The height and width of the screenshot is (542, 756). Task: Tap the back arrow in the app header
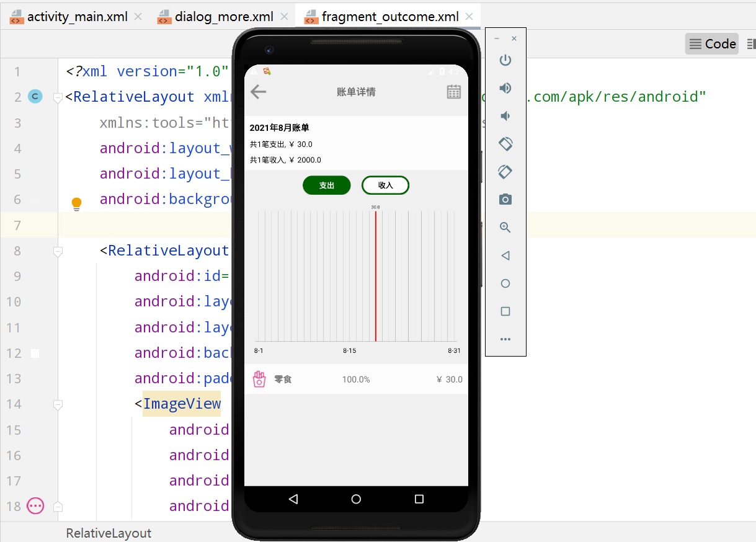[258, 92]
